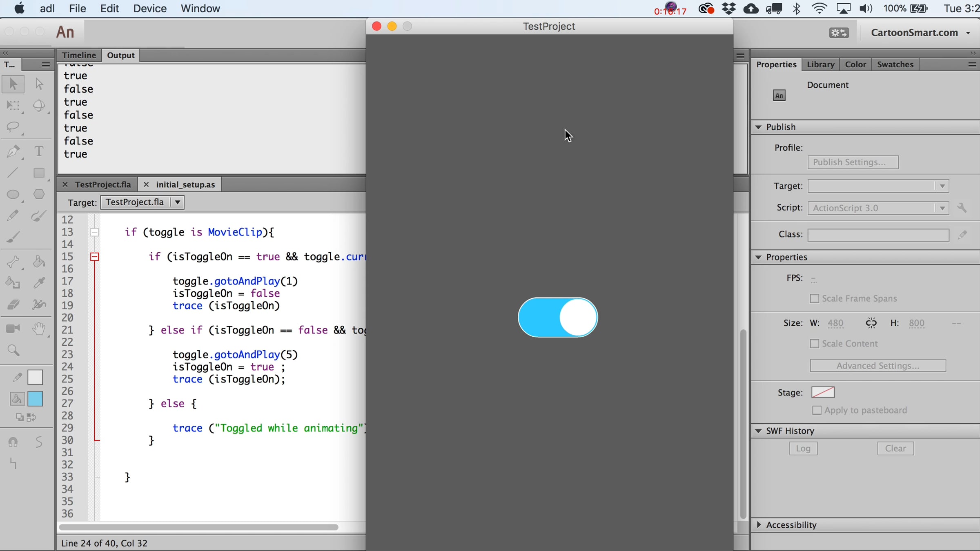Screen dimensions: 980x551
Task: Choose the Oval tool
Action: pos(13,194)
